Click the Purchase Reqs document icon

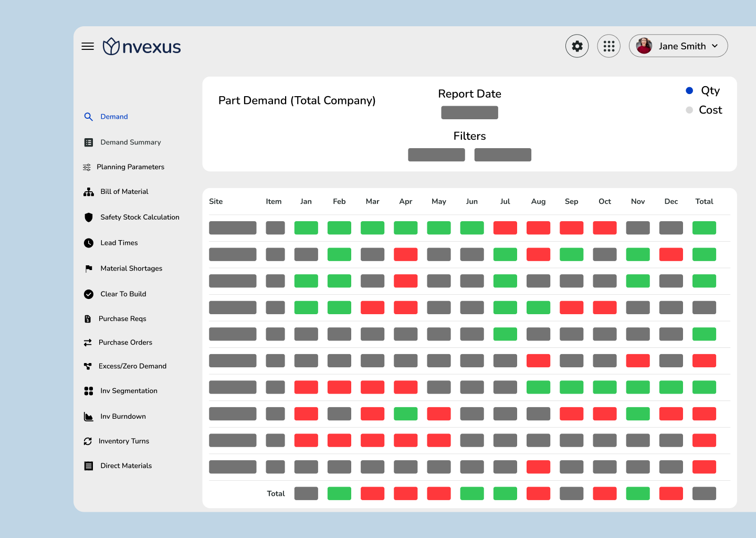88,319
